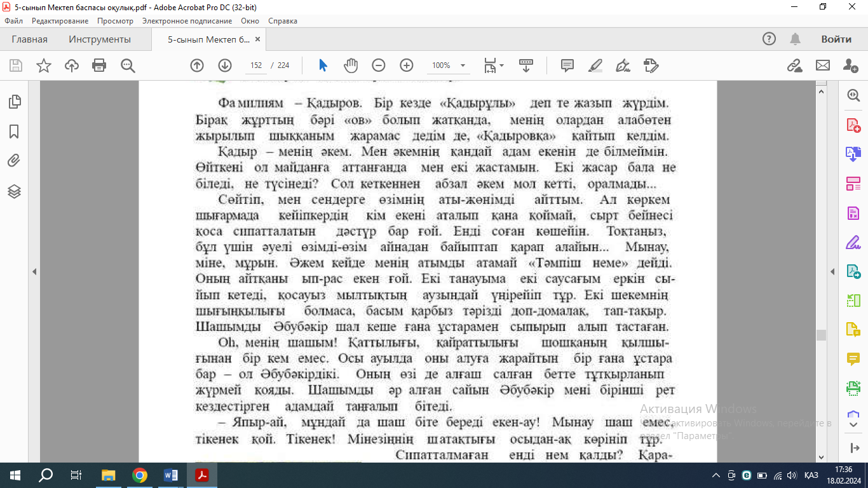The image size is (868, 488).
Task: Open the Page Thumbnails panel
Action: click(x=14, y=102)
